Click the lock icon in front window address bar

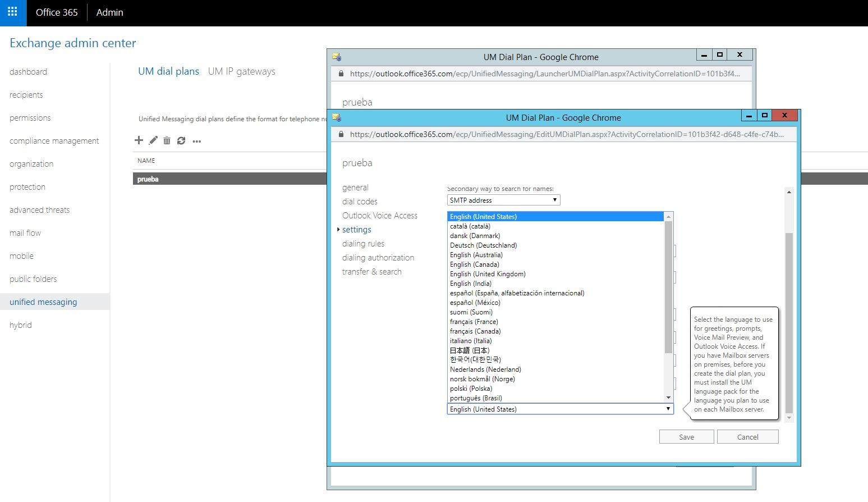[341, 134]
